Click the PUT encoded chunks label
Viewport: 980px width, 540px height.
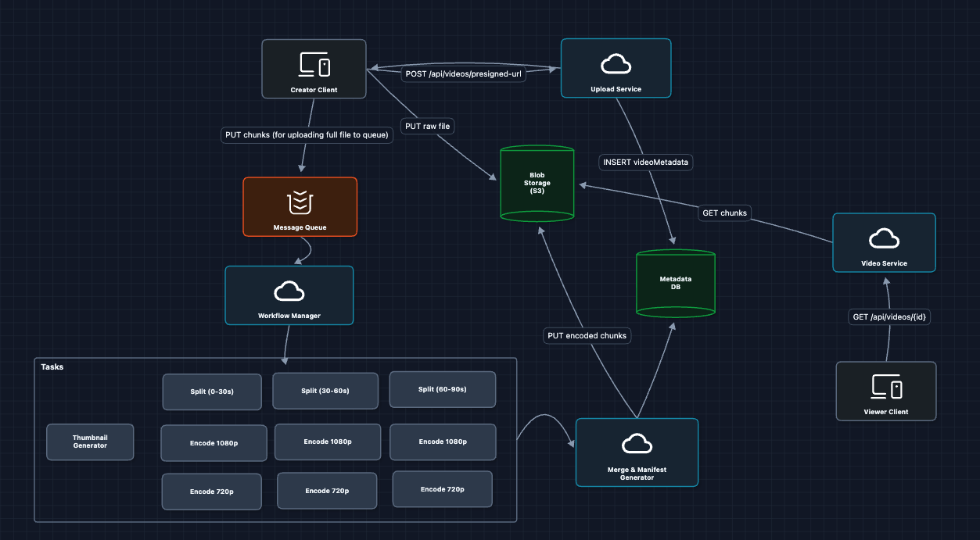[x=587, y=336]
